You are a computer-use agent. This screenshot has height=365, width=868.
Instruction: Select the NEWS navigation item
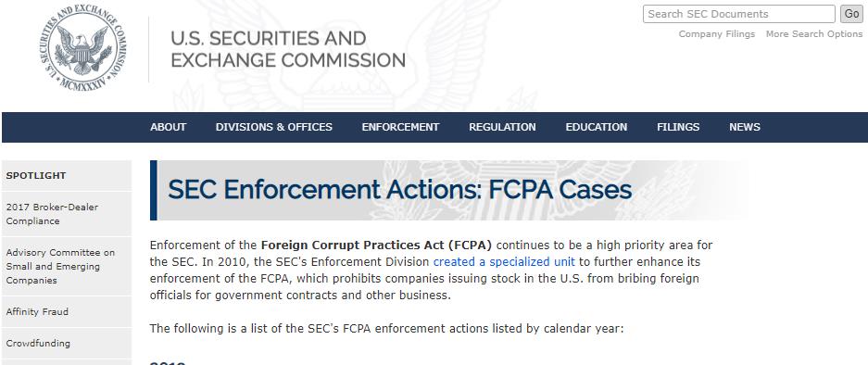coord(745,127)
